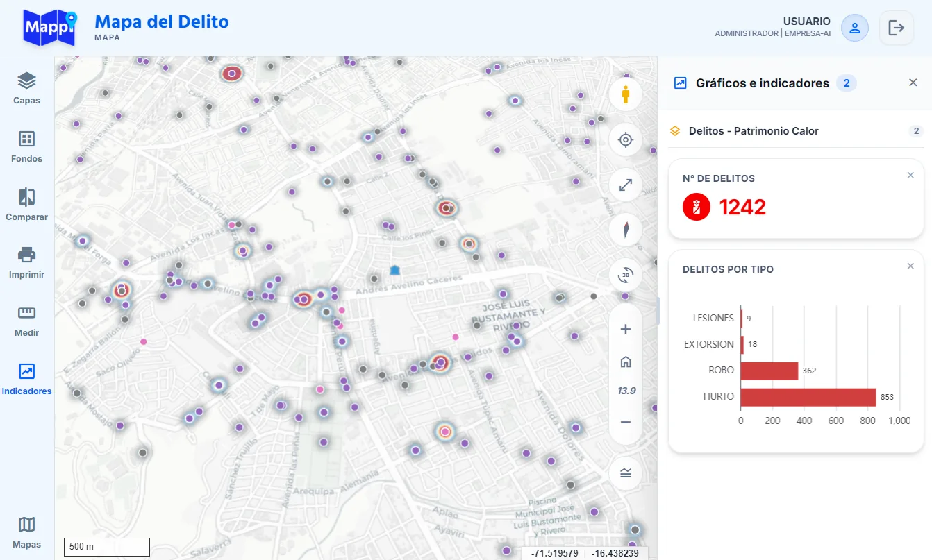932x560 pixels.
Task: Click the Delitos - Patrimonio Calor layer icon
Action: point(675,131)
